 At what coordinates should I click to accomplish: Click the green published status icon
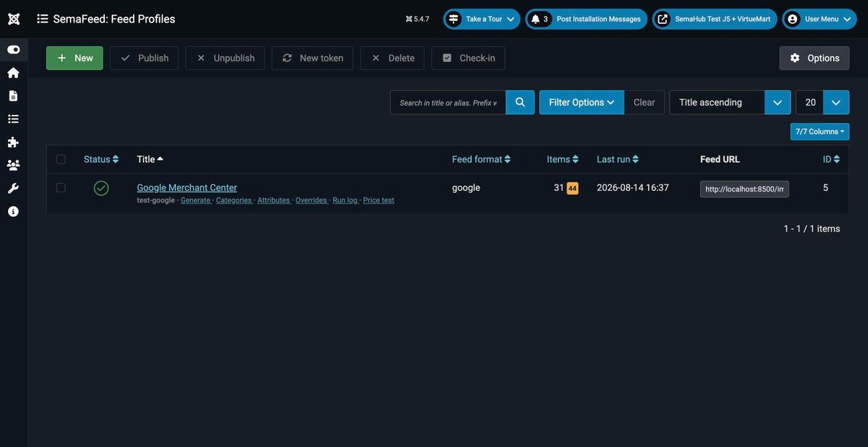pyautogui.click(x=101, y=188)
